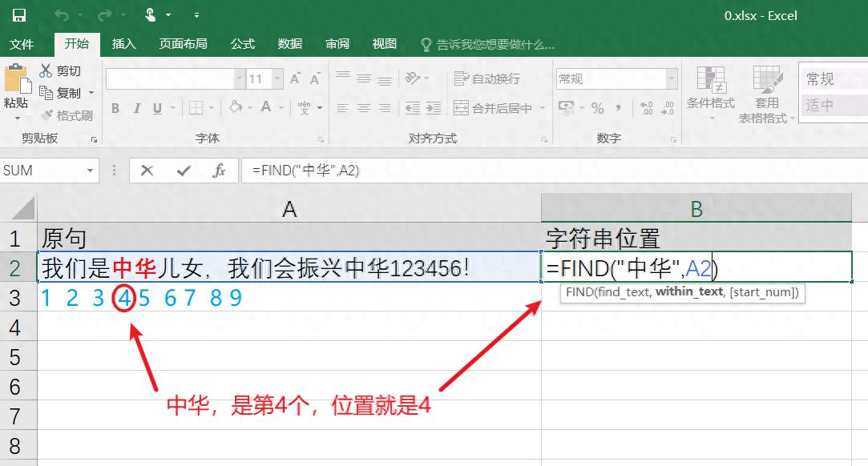Click the accounting currency format icon

coord(566,107)
